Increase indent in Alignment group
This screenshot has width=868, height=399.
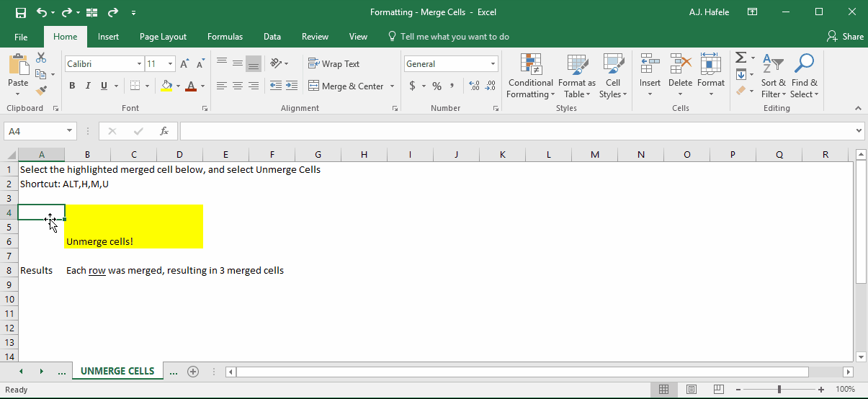pos(292,86)
